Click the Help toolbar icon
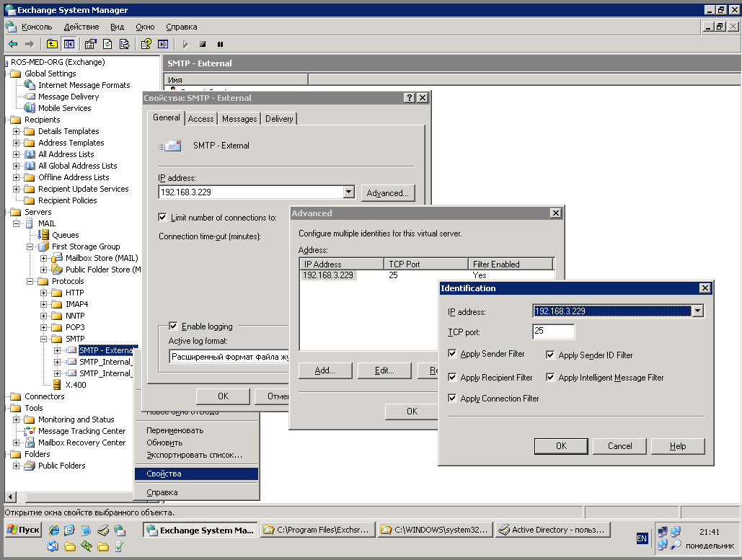This screenshot has width=742, height=560. click(x=146, y=44)
